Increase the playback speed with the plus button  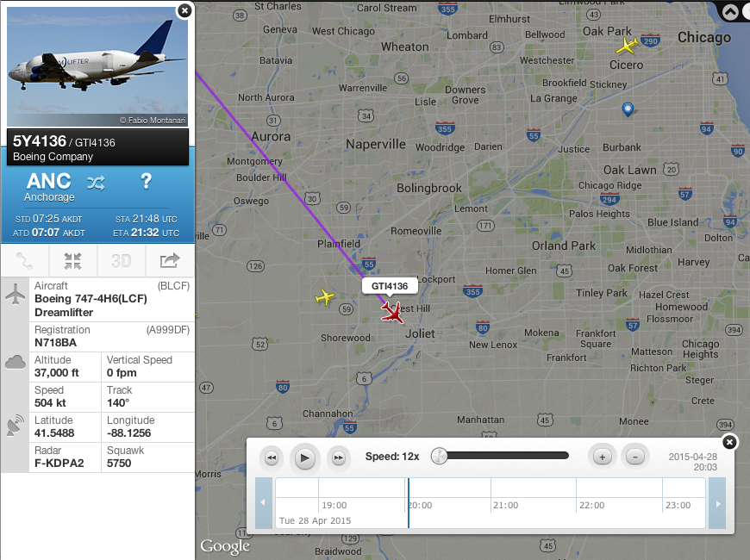(x=602, y=457)
